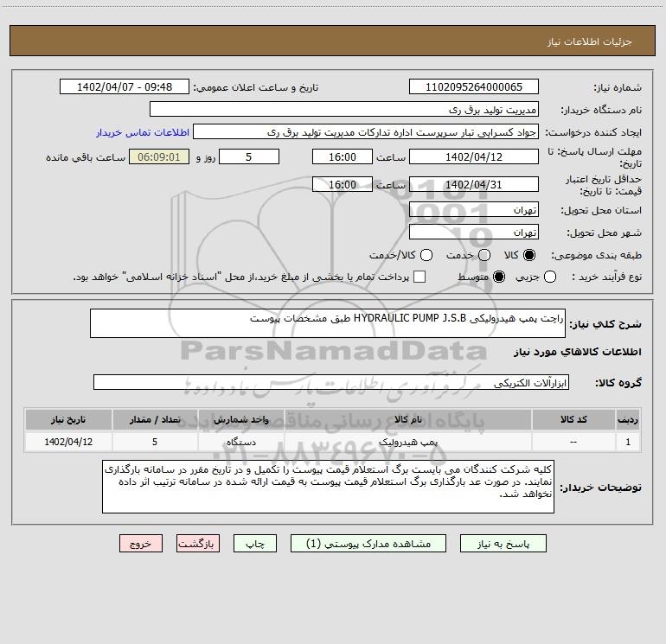Click the اطلاعات کالاهای مورد نیاز section heading
The image size is (666, 644).
pos(578,352)
